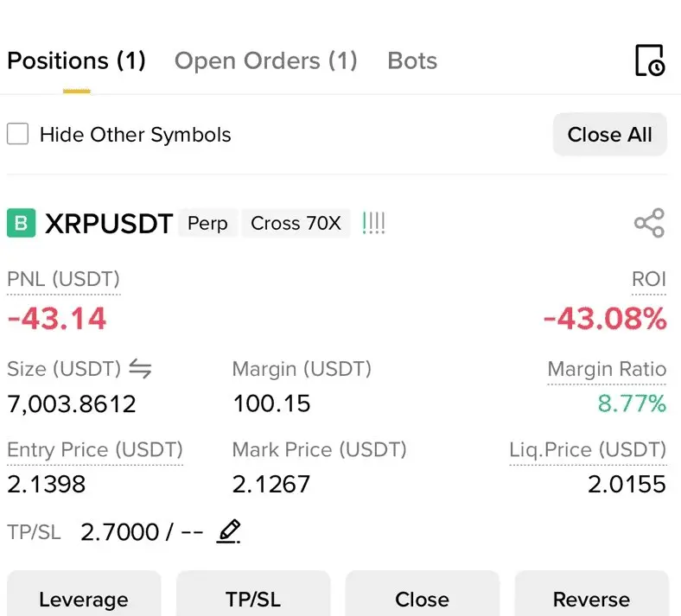
Task: Close the XRPUSDT position
Action: 422,594
